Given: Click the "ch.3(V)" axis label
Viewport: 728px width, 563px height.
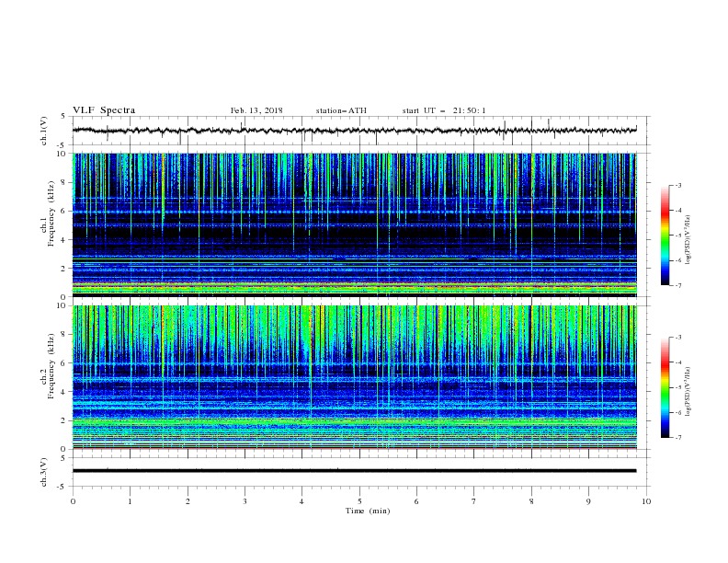Looking at the screenshot, I should pos(44,472).
